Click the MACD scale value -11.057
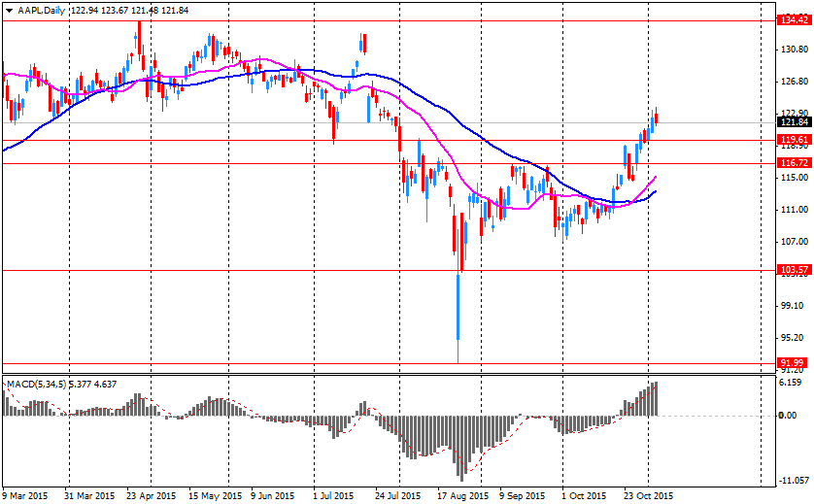 tap(794, 481)
